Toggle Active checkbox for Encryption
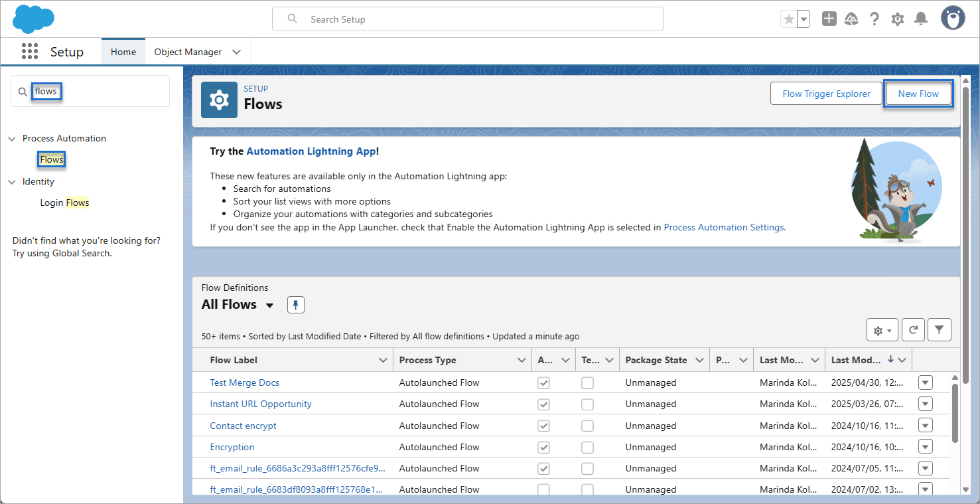Image resolution: width=980 pixels, height=504 pixels. [x=543, y=447]
